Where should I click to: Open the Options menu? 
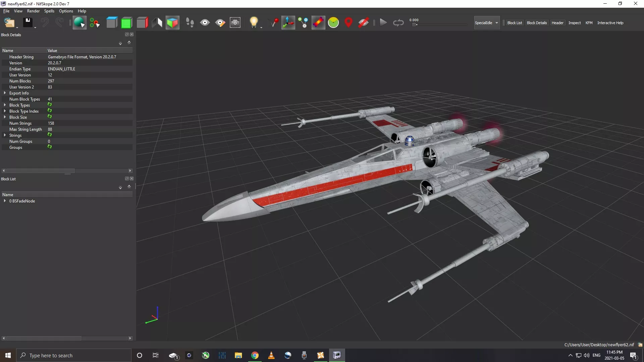pyautogui.click(x=66, y=11)
